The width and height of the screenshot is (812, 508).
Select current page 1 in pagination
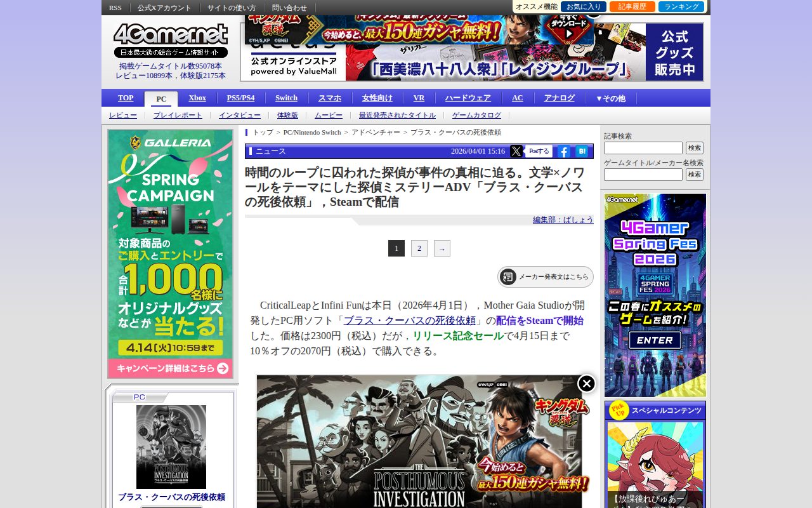(396, 248)
